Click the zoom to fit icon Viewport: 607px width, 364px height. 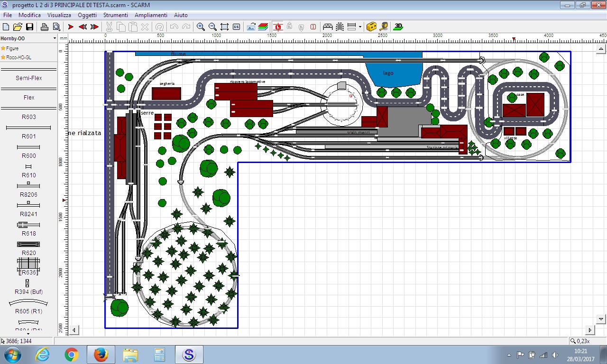[224, 27]
